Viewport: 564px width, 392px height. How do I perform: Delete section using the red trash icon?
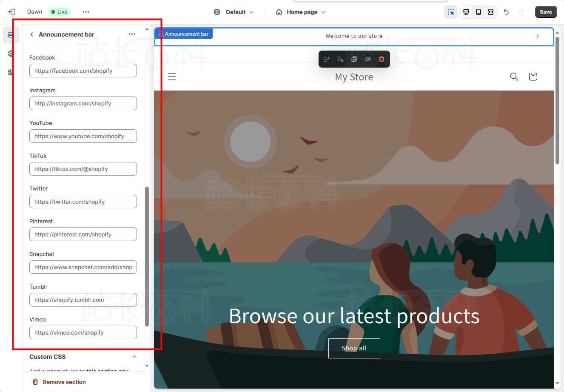pos(382,59)
